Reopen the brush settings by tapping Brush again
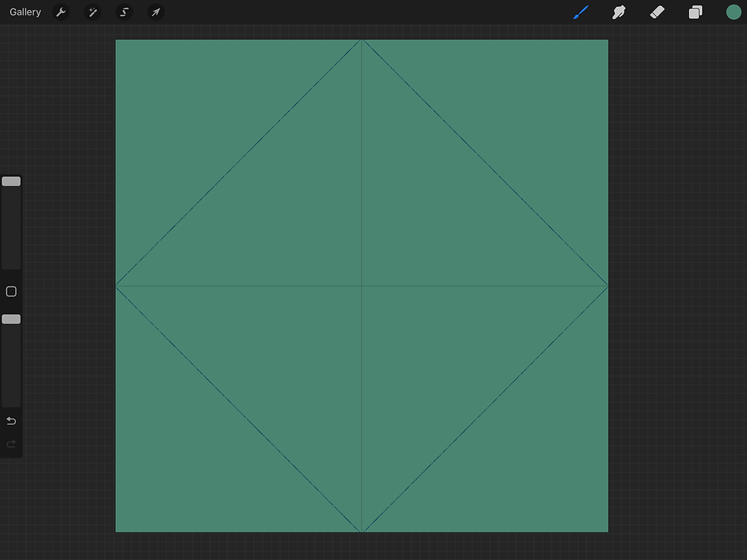The image size is (747, 560). click(x=580, y=11)
